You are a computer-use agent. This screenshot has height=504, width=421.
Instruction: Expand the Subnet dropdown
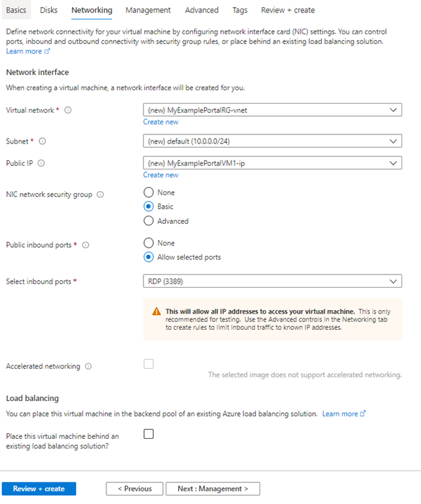pos(272,141)
